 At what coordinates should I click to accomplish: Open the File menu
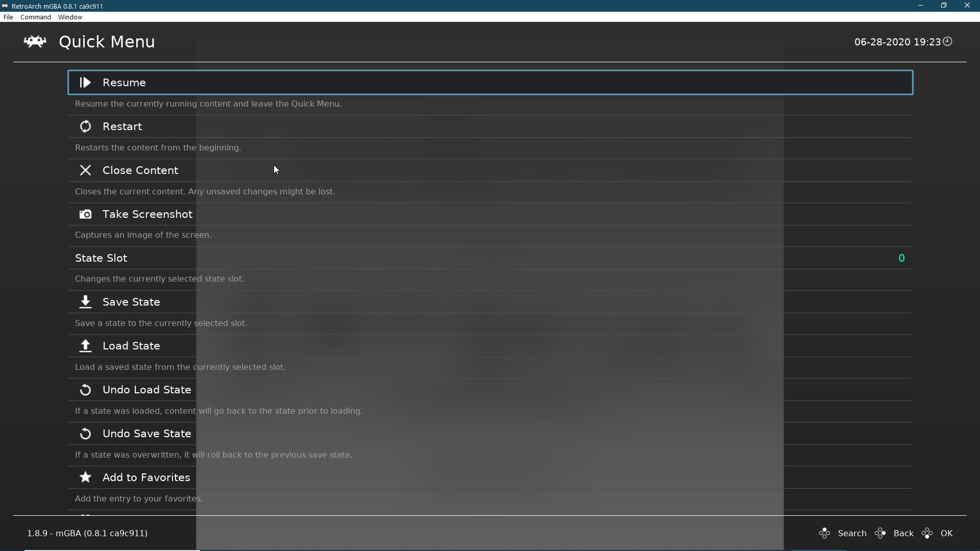(8, 17)
